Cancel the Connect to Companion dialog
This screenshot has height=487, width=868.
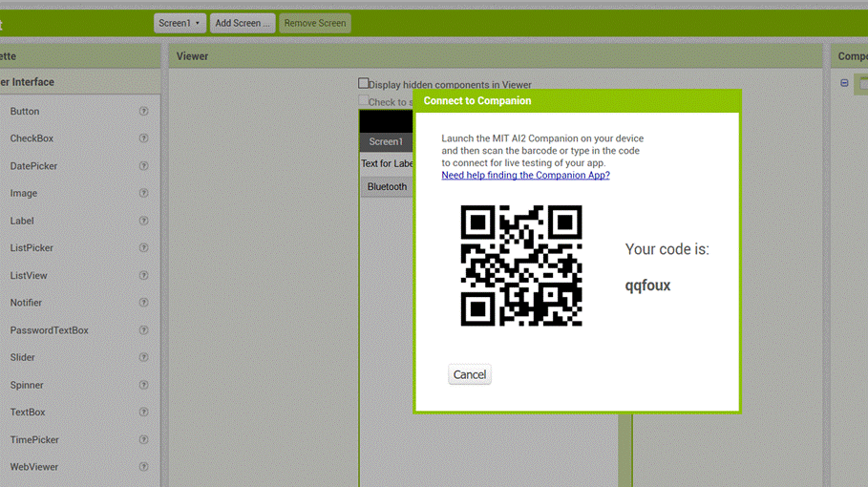pos(470,374)
